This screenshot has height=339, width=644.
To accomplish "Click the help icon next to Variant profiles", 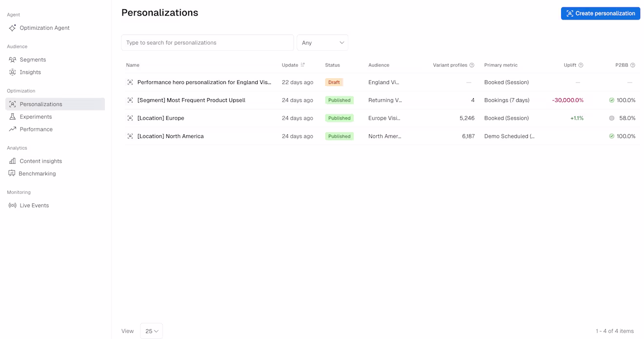I will [x=472, y=65].
